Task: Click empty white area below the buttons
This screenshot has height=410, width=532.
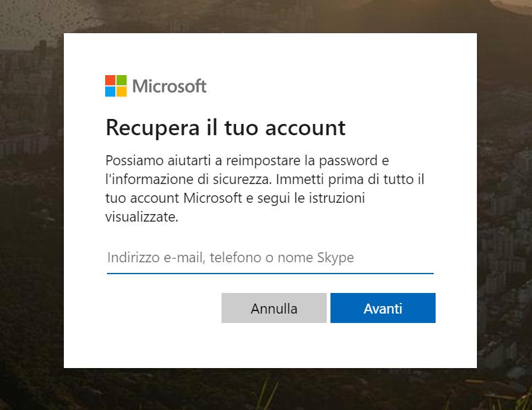Action: pos(270,346)
